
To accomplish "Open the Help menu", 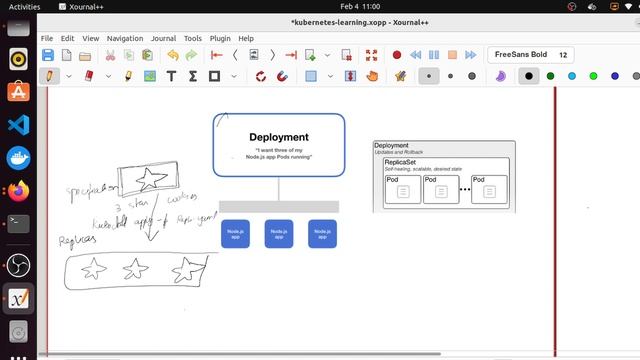I will (x=246, y=38).
